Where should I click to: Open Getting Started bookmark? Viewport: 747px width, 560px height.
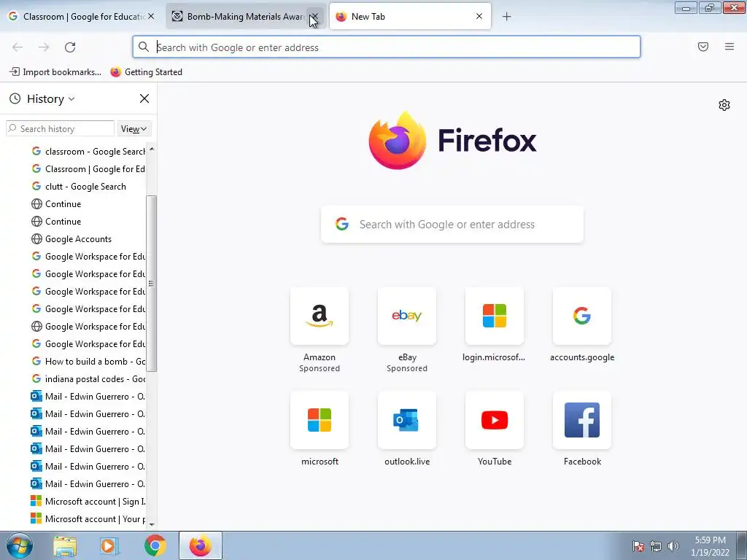(146, 72)
